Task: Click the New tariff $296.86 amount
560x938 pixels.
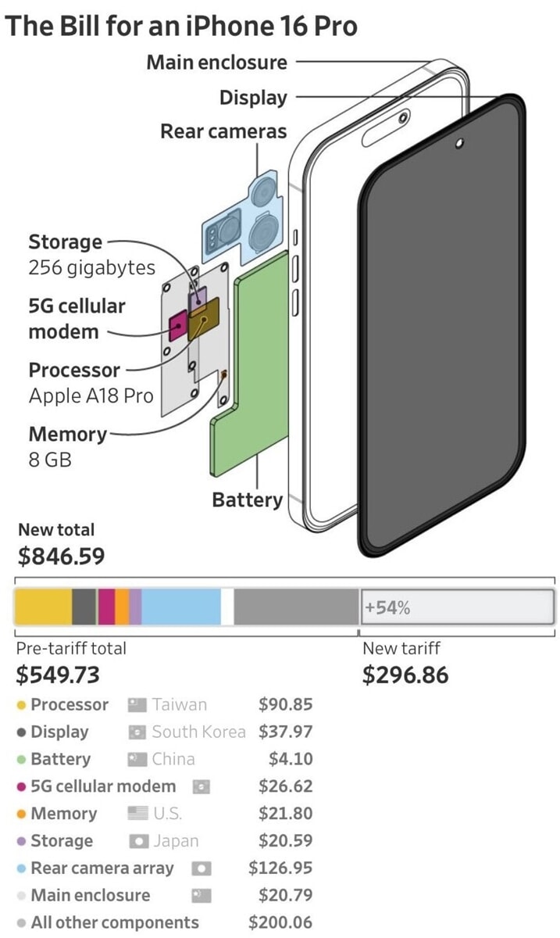Action: click(405, 675)
